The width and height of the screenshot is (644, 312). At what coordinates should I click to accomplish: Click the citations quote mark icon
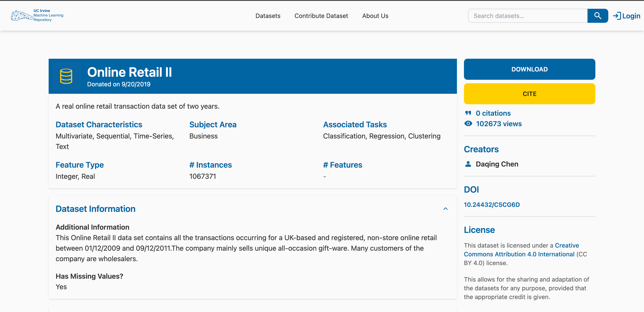468,113
